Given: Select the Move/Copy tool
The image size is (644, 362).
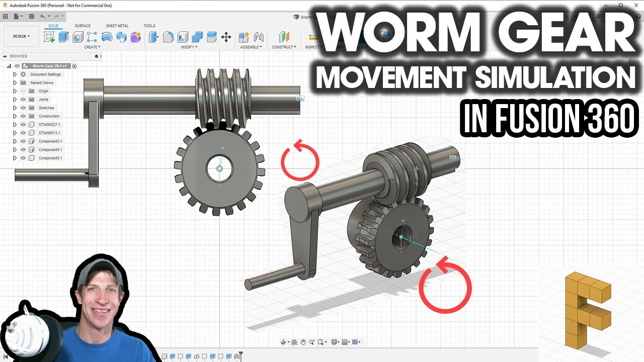Looking at the screenshot, I should 226,37.
